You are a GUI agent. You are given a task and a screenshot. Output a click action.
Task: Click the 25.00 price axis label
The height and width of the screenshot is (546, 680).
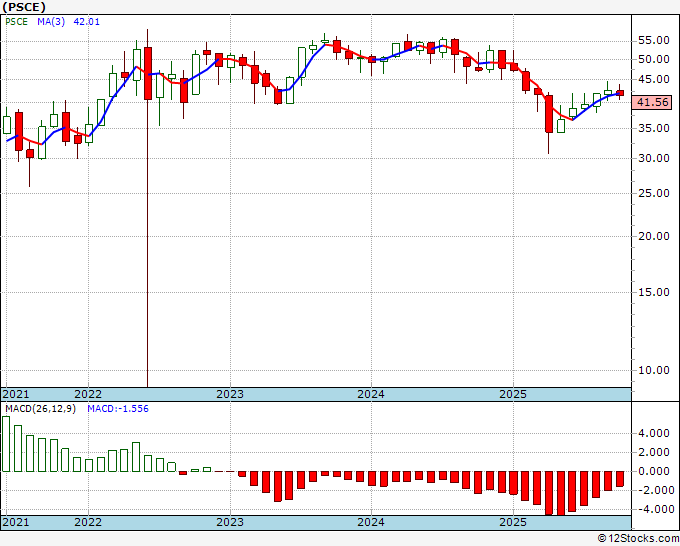click(654, 193)
